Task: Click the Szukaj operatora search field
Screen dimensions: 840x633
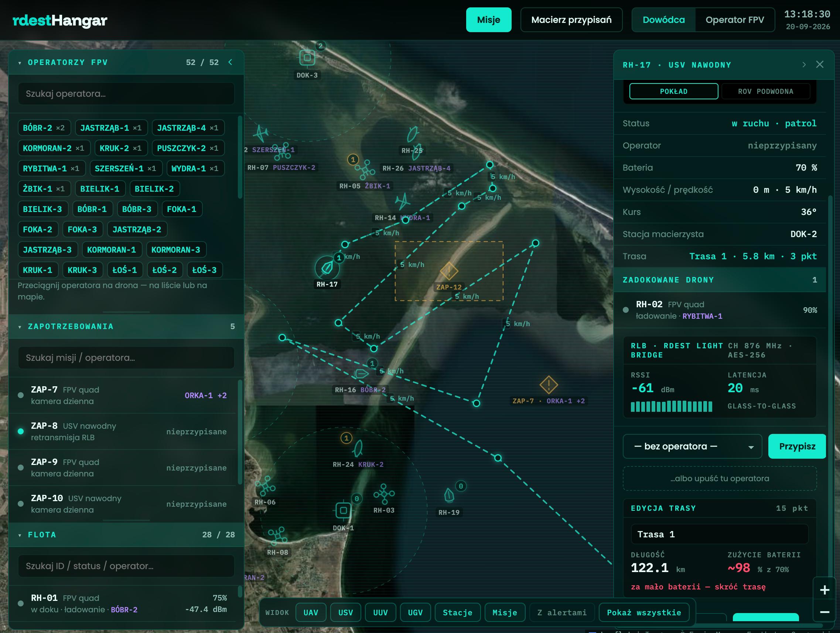Action: click(x=126, y=94)
